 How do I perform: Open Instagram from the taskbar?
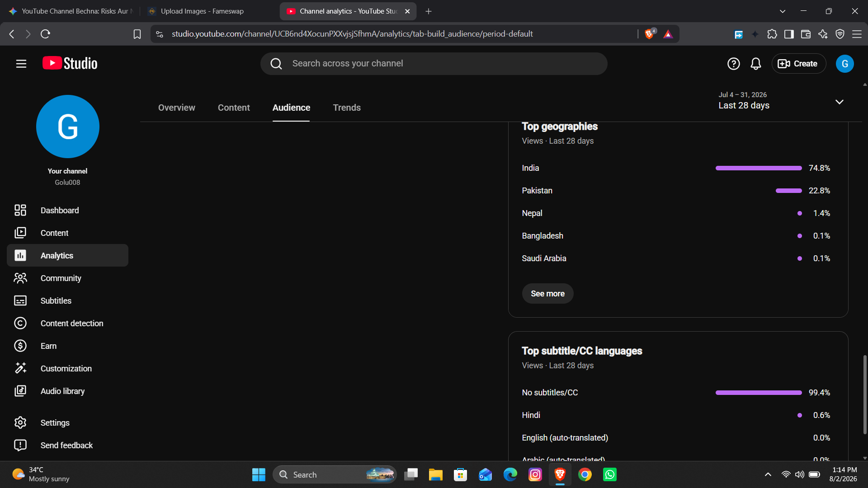click(535, 474)
